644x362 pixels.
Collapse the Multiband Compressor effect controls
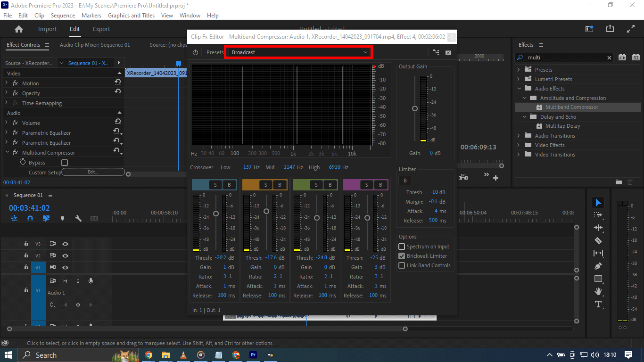pyautogui.click(x=7, y=152)
